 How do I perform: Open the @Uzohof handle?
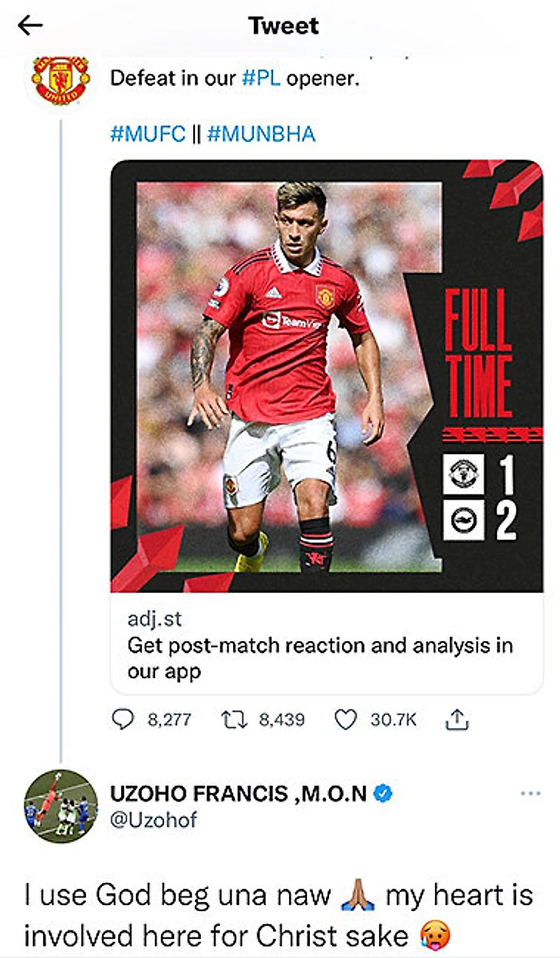pos(153,820)
